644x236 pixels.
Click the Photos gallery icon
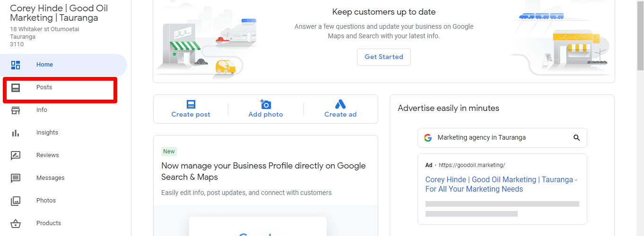(x=16, y=201)
